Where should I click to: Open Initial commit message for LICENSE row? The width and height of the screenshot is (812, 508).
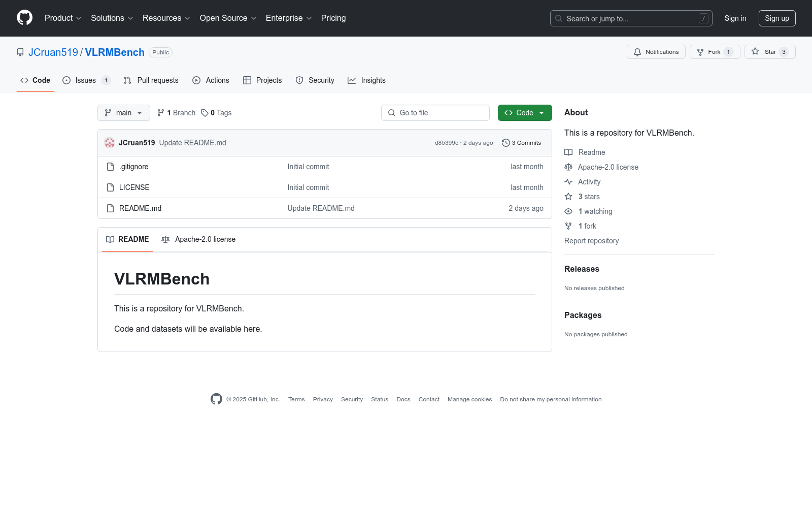point(308,187)
